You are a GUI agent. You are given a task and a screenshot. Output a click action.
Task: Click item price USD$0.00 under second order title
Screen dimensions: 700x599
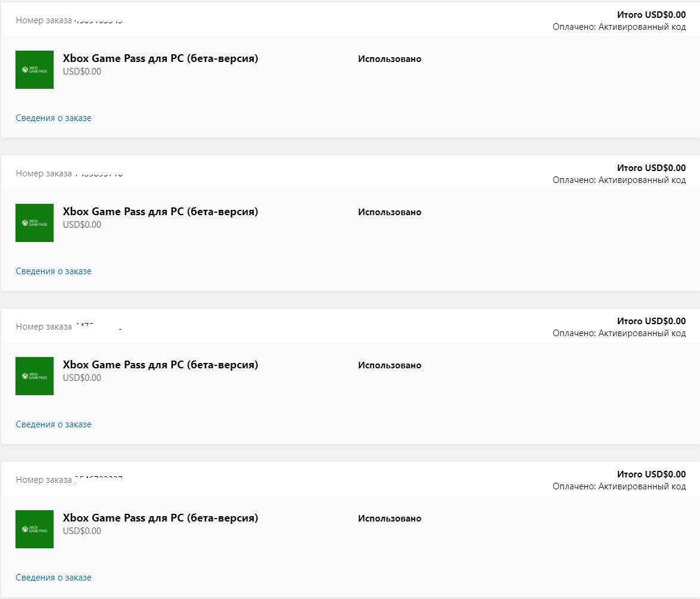pyautogui.click(x=82, y=225)
